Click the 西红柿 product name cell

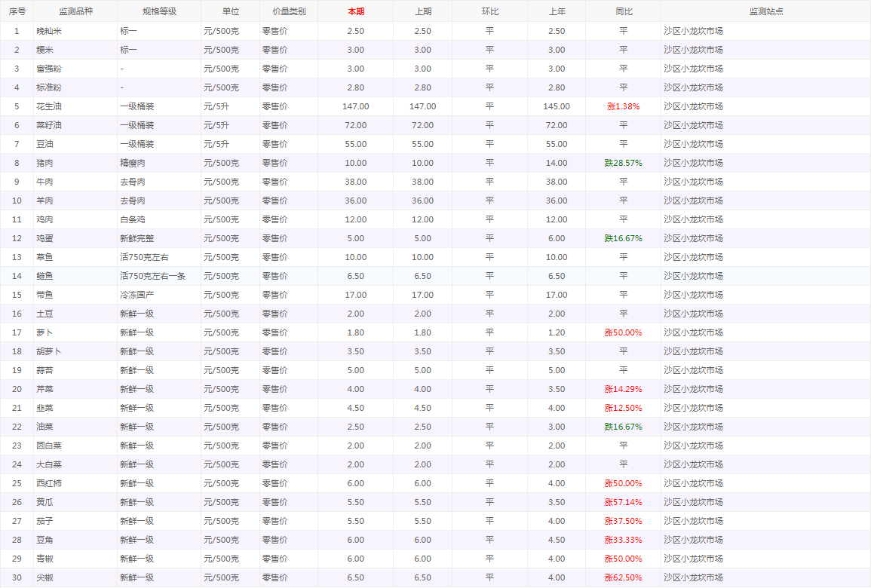click(50, 483)
